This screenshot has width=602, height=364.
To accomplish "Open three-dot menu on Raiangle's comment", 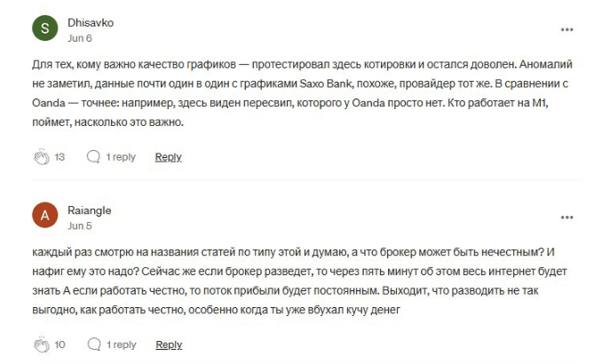I will (566, 217).
